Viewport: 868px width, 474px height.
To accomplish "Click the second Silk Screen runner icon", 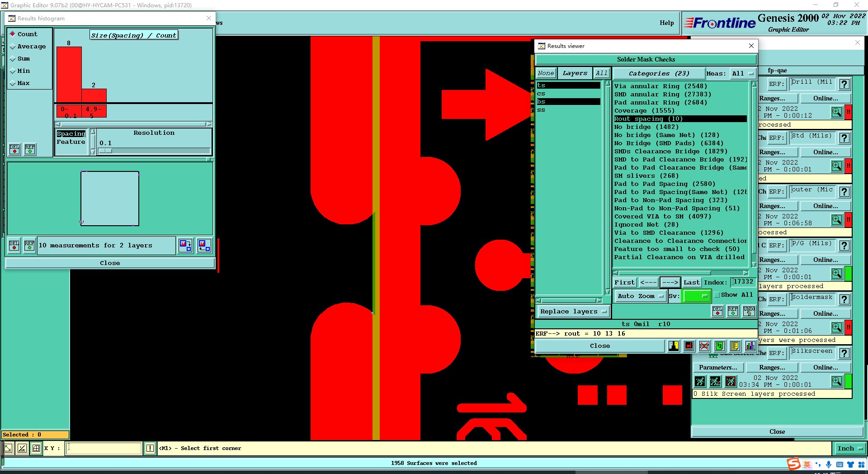I will point(715,381).
